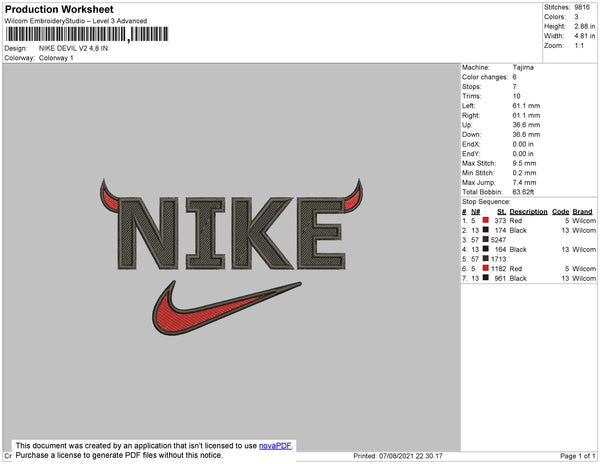Click the right red devil horn

coord(353,195)
